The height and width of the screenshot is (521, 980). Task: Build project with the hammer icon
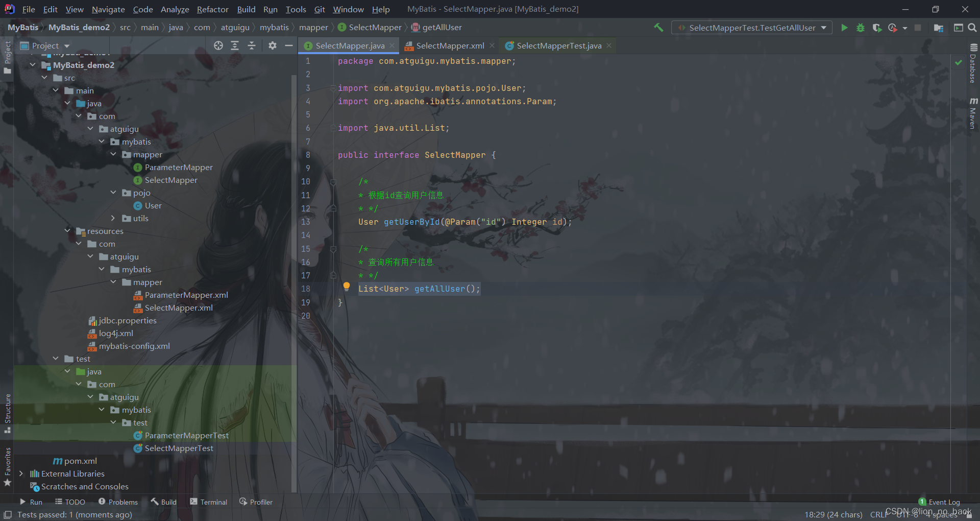coord(658,28)
